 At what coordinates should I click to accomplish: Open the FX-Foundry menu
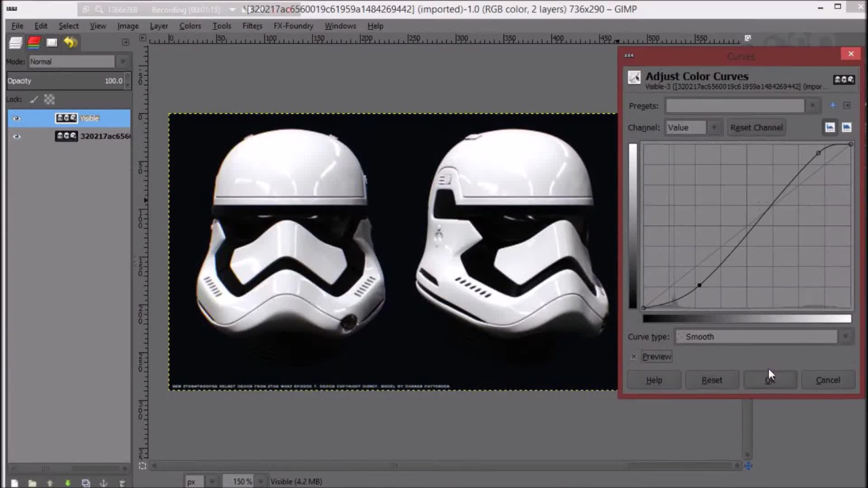(294, 26)
